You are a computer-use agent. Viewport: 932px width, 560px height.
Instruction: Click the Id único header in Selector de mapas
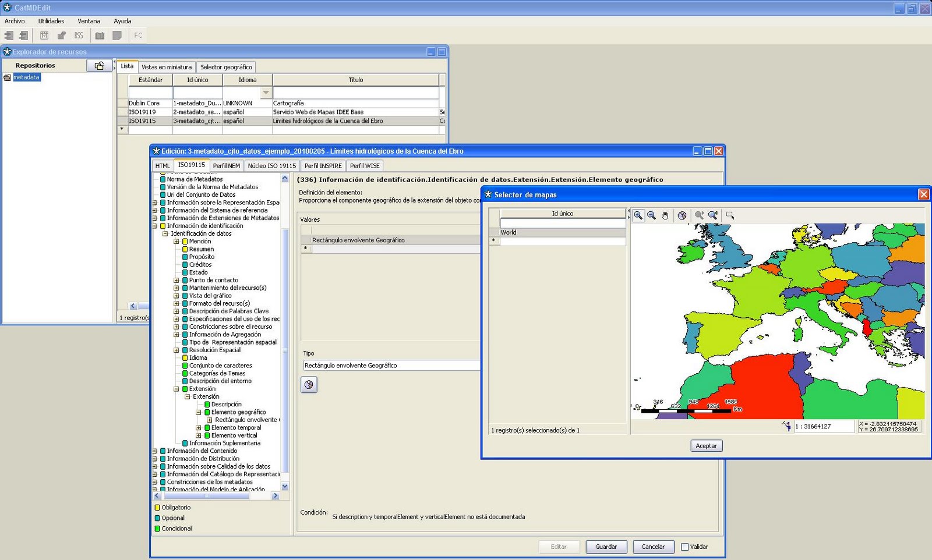point(563,214)
